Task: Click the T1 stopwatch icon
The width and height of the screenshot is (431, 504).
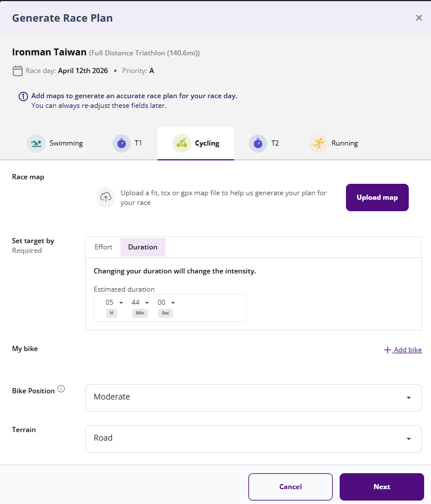Action: click(x=122, y=143)
